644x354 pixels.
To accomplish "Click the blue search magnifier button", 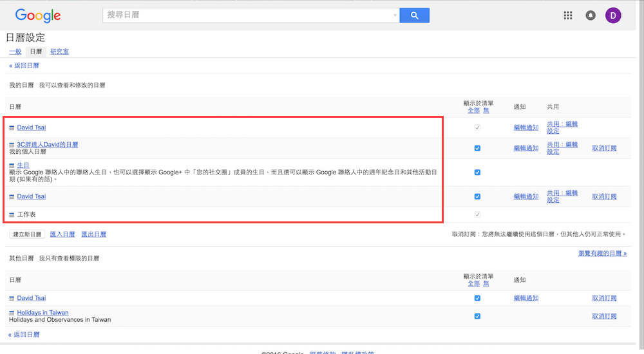I will coord(414,15).
